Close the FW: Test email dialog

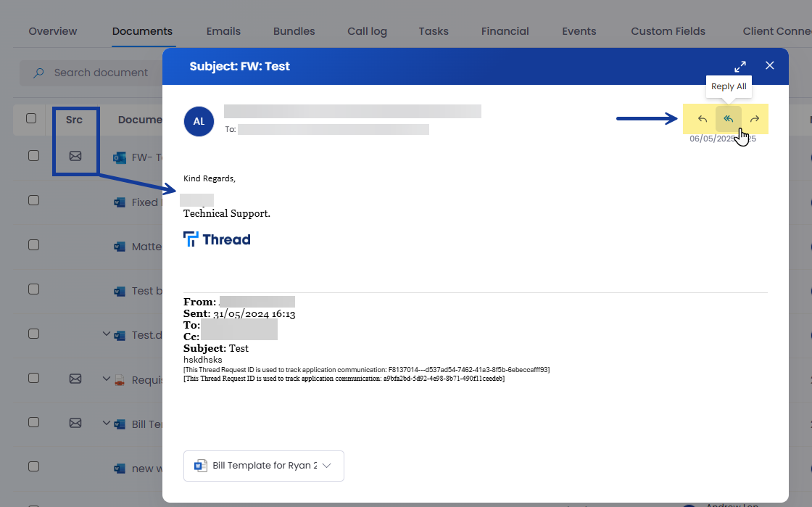(x=769, y=65)
